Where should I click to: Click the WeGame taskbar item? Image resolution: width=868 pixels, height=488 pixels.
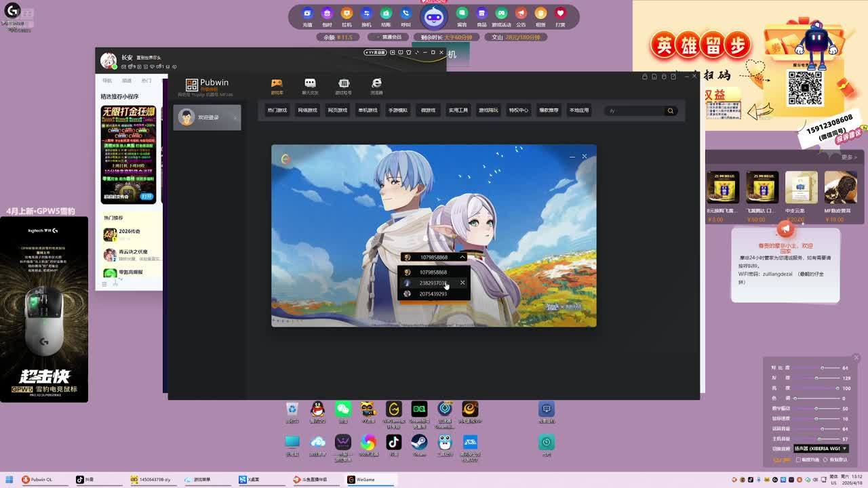pos(366,479)
